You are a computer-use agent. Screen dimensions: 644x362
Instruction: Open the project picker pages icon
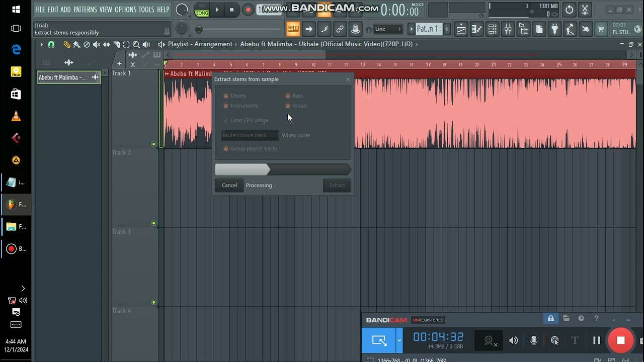click(539, 29)
